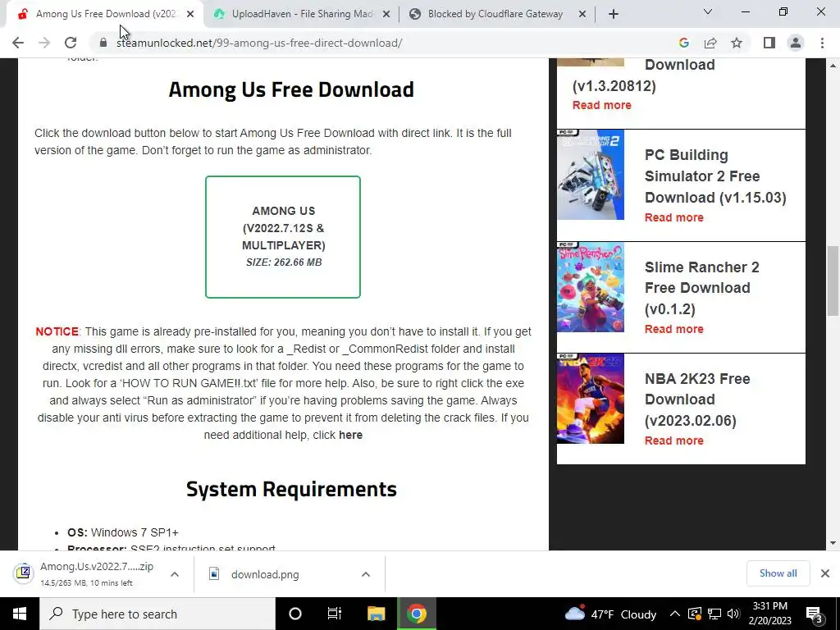The height and width of the screenshot is (630, 840).
Task: Bookmark this page with the star icon
Action: point(737,43)
